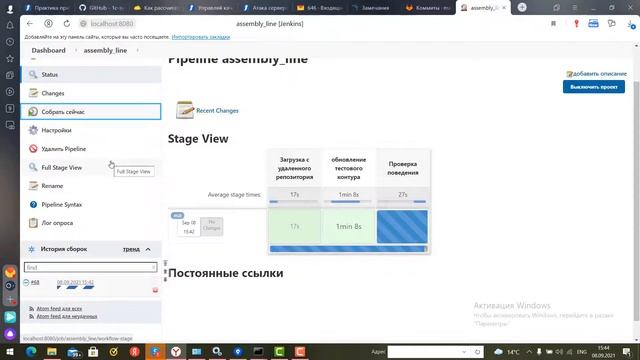
Task: Switch to Замечания browser tab
Action: 371,8
